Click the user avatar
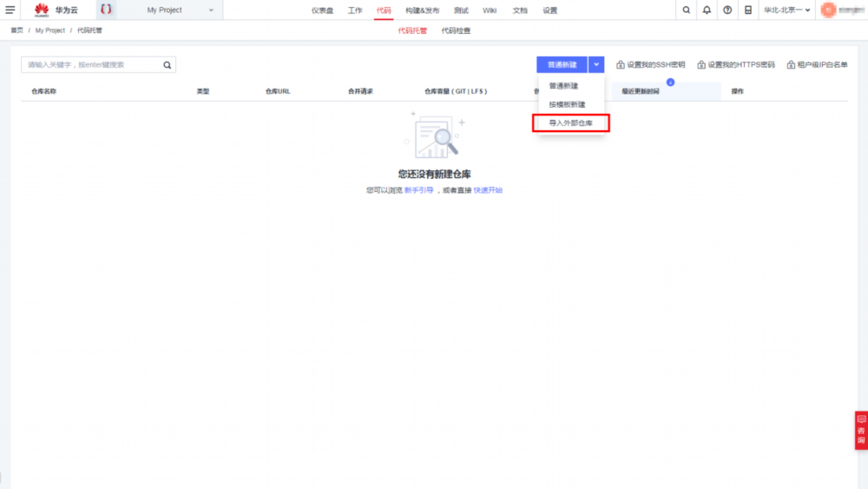The height and width of the screenshot is (489, 868). pyautogui.click(x=828, y=10)
